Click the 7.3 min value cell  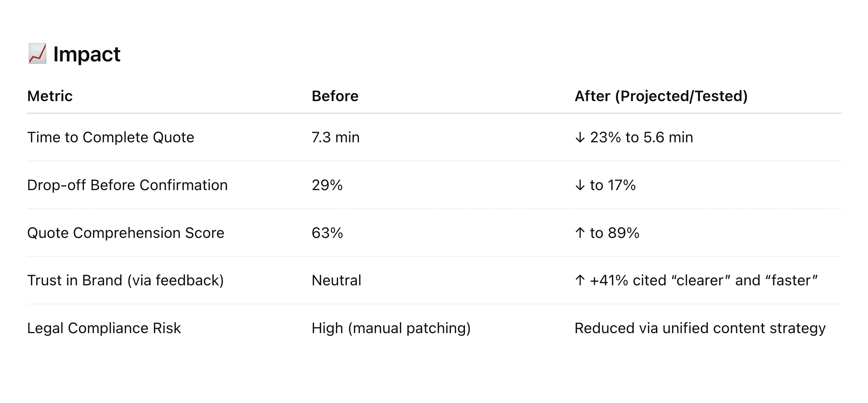click(x=335, y=138)
